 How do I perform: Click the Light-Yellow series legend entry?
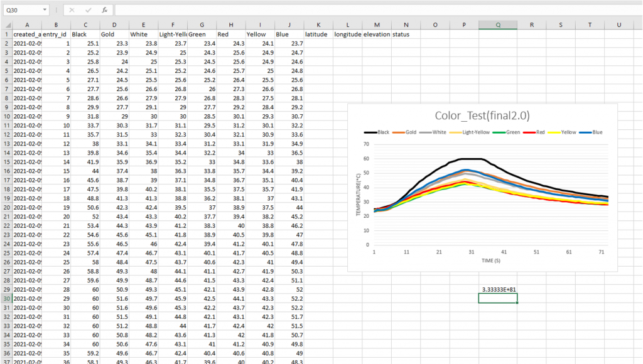(470, 132)
